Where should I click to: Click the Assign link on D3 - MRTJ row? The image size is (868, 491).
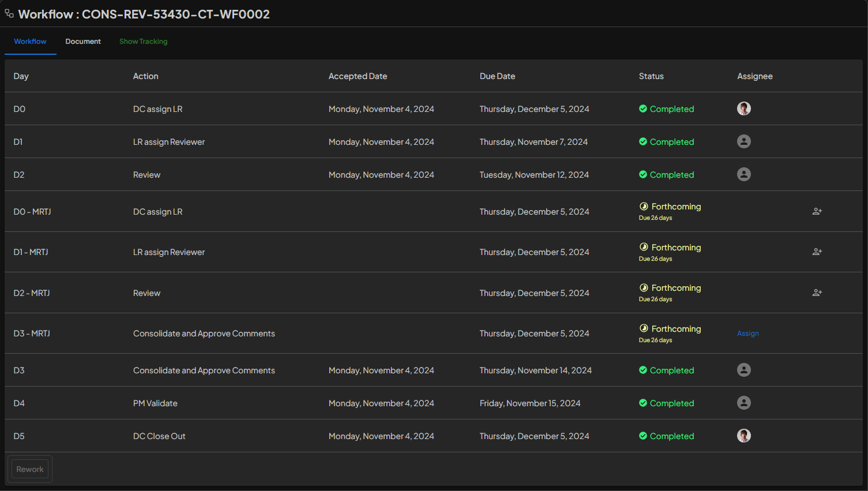tap(747, 333)
